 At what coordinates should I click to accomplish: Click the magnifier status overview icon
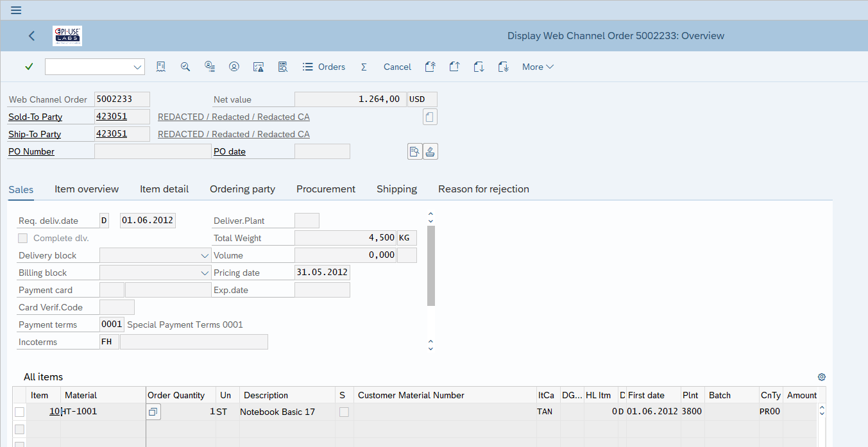tap(185, 67)
